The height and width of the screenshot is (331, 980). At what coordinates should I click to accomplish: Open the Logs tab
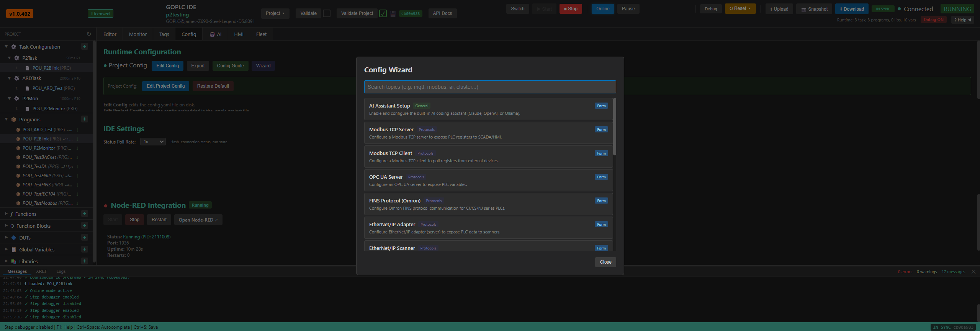pos(61,271)
